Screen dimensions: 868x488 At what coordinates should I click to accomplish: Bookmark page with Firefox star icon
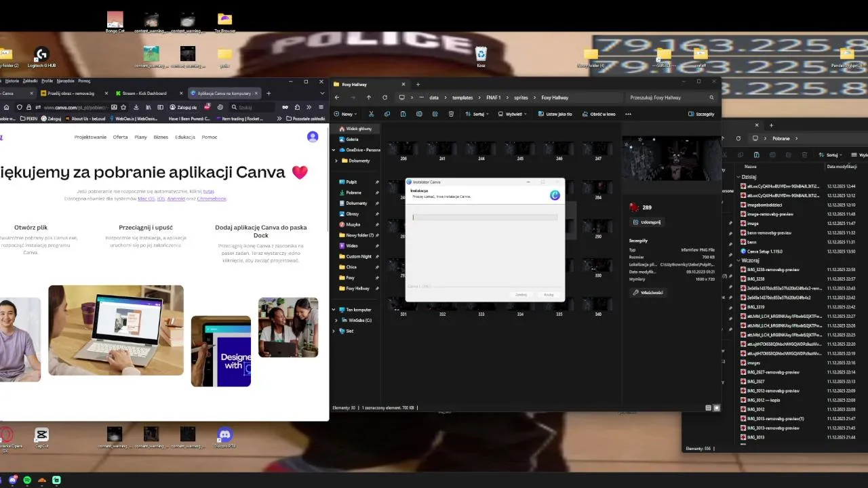coord(123,107)
